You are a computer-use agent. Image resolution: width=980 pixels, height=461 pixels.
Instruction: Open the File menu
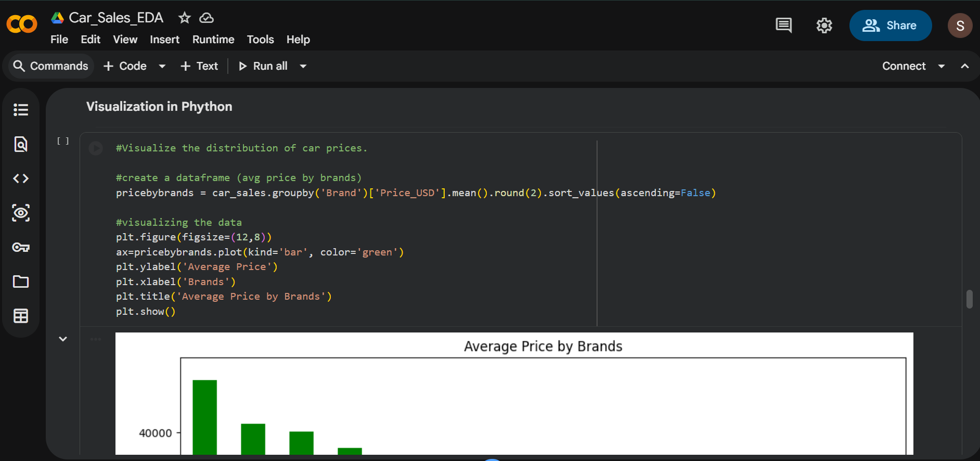59,40
